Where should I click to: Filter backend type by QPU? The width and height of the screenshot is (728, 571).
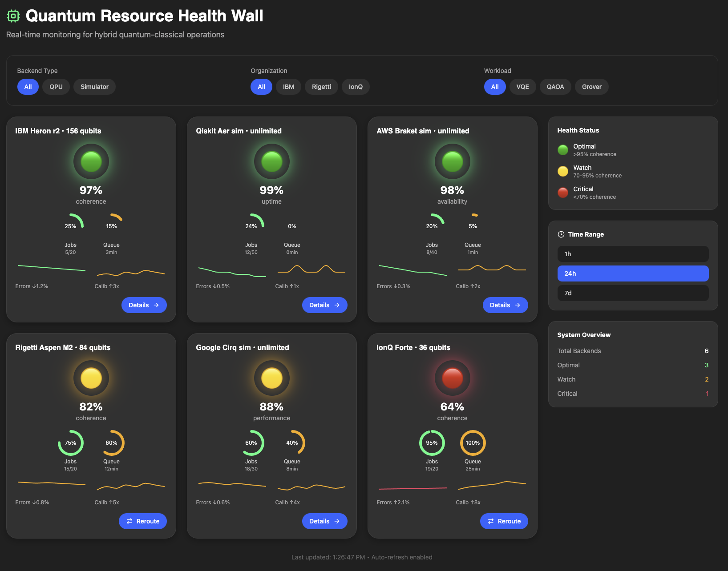(x=56, y=87)
